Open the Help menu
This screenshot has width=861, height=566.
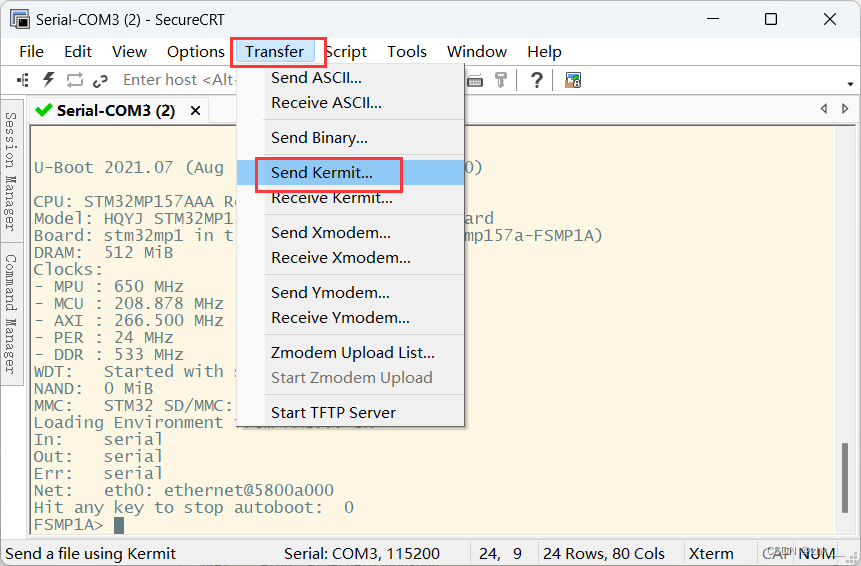tap(544, 52)
